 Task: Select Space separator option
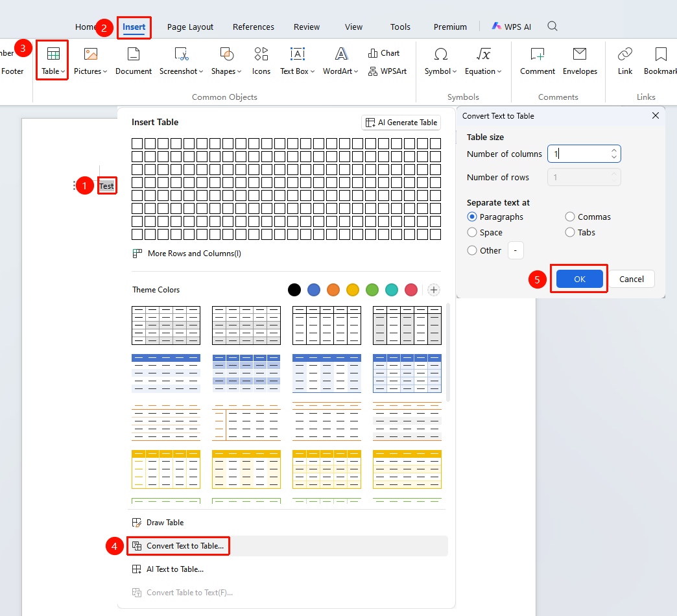coord(485,232)
